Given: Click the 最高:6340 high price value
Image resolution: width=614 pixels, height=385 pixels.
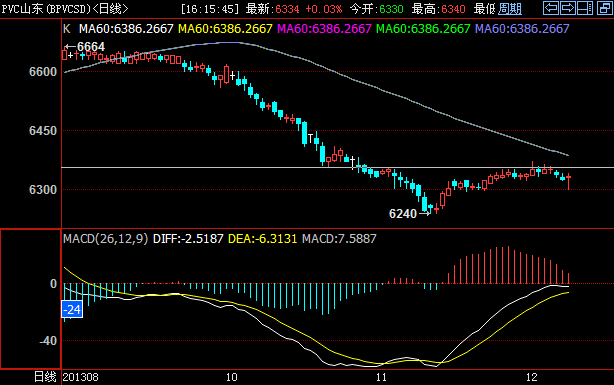Looking at the screenshot, I should coord(439,9).
